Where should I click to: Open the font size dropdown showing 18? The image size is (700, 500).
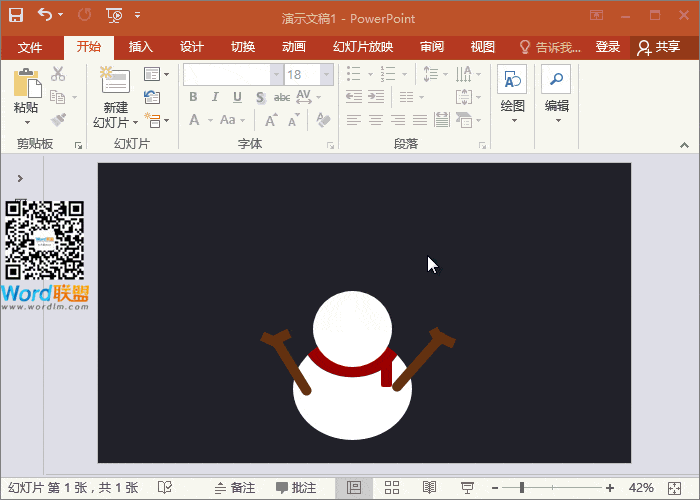pyautogui.click(x=327, y=74)
